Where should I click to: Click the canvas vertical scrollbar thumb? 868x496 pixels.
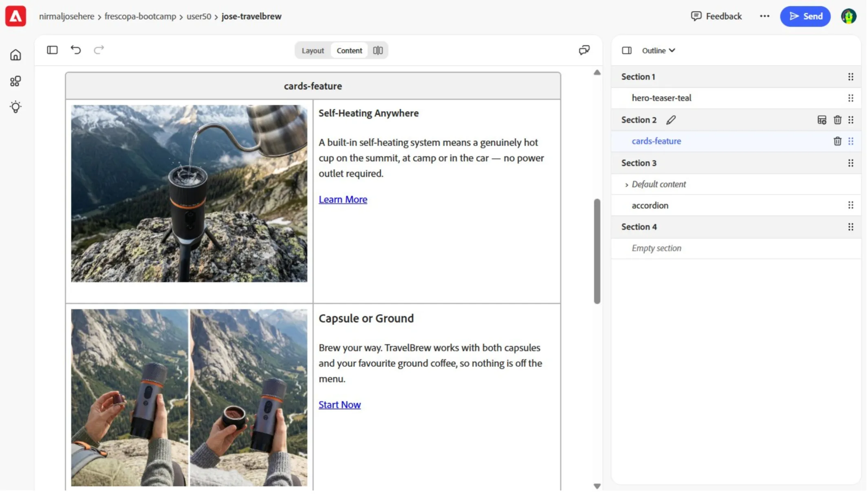(597, 251)
